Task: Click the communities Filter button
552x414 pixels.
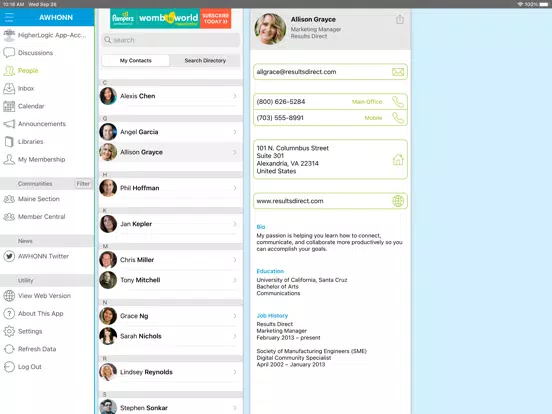Action: (83, 184)
